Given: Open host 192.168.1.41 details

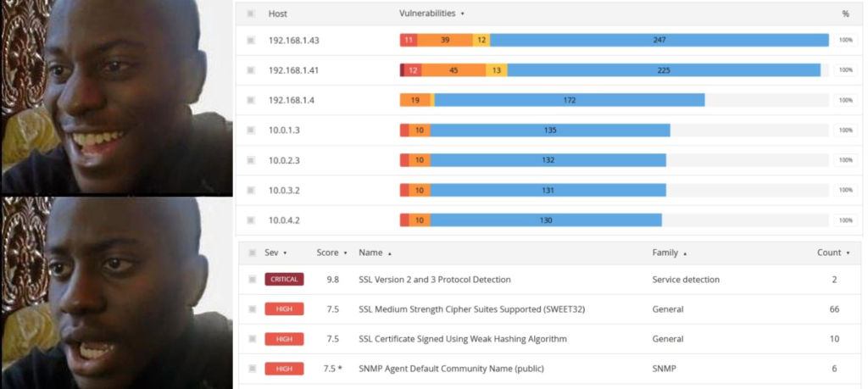Looking at the screenshot, I should click(293, 70).
